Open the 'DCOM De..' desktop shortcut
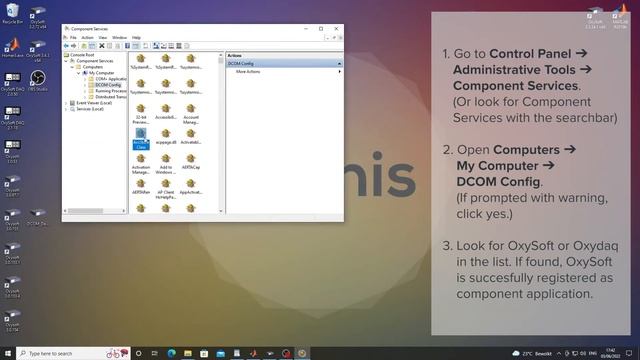Viewport: 640px width, 360px height. pyautogui.click(x=37, y=217)
